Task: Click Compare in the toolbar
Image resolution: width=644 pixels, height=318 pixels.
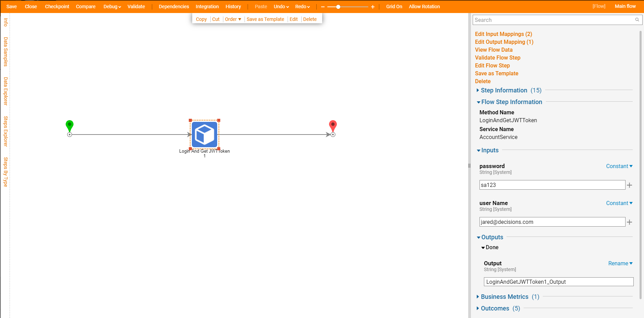Action: coord(86,7)
